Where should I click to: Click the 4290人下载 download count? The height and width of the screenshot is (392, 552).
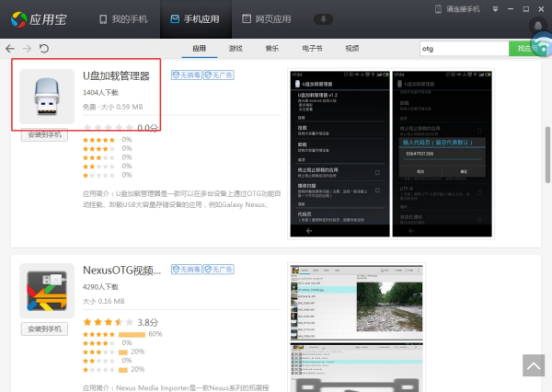click(x=100, y=287)
